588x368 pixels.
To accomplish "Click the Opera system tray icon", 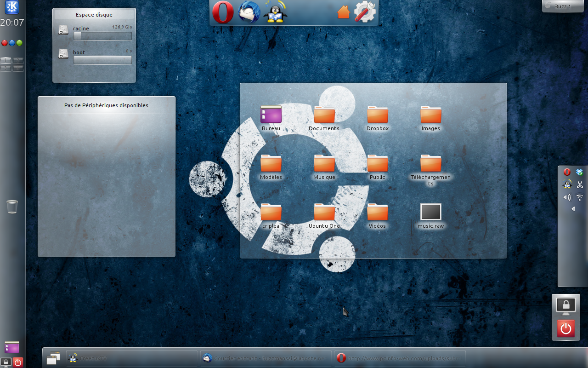I will [567, 172].
